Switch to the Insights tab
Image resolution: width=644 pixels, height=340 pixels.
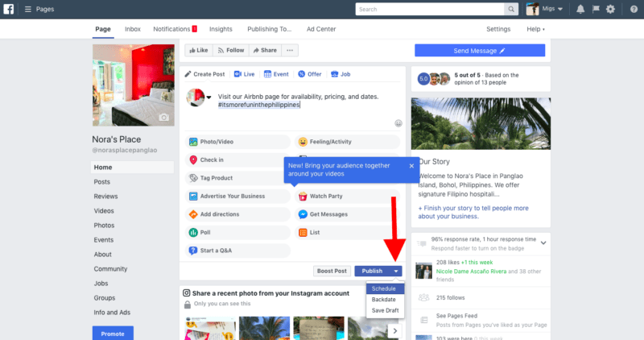[x=221, y=29]
